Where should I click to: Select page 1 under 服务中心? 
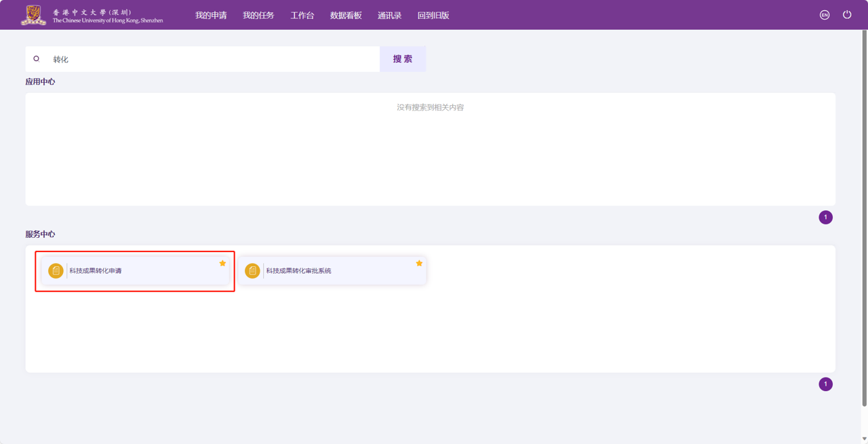(x=825, y=384)
